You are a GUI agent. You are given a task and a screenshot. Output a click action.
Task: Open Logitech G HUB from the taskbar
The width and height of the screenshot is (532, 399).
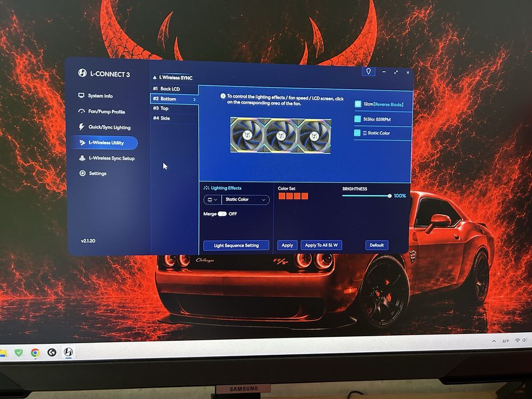[x=51, y=352]
